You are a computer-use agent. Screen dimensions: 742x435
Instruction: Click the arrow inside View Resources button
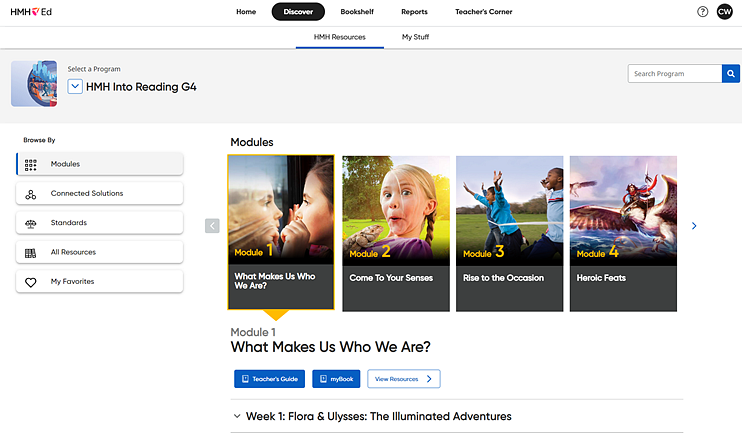(429, 379)
